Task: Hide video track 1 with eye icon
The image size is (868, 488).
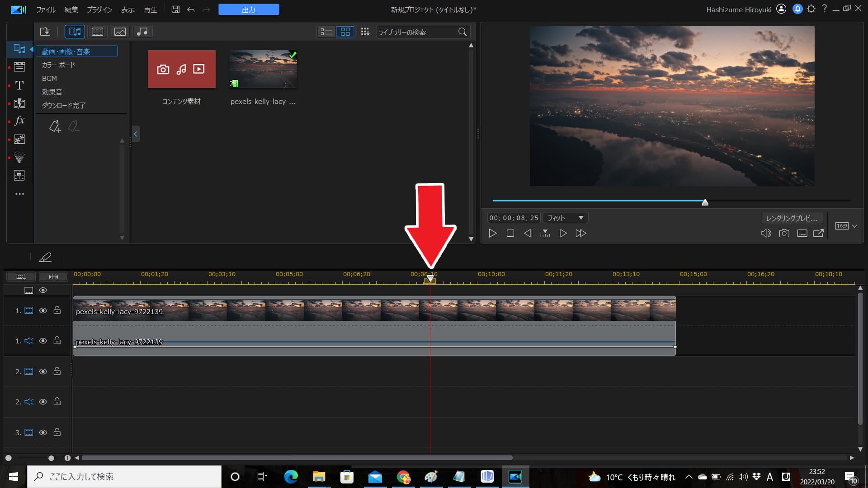Action: point(43,310)
